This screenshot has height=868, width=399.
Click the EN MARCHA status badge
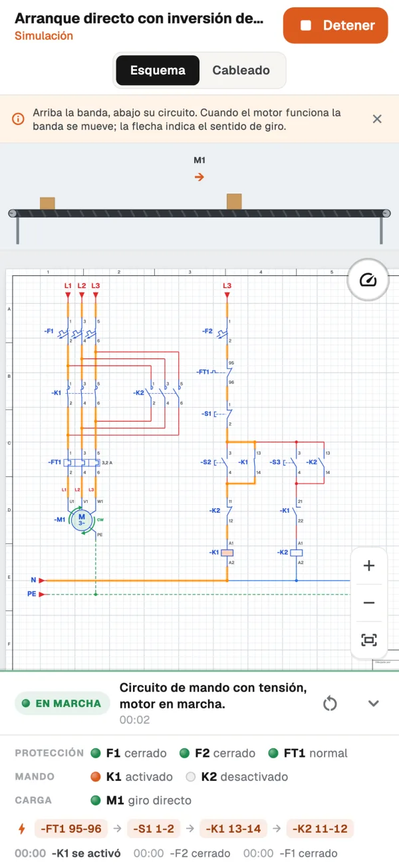[62, 703]
